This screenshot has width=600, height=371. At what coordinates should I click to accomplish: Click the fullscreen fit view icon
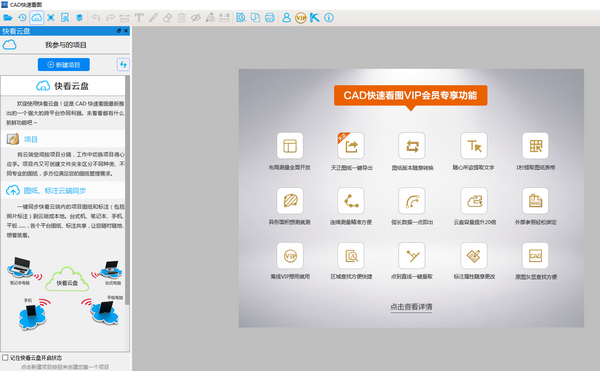51,18
